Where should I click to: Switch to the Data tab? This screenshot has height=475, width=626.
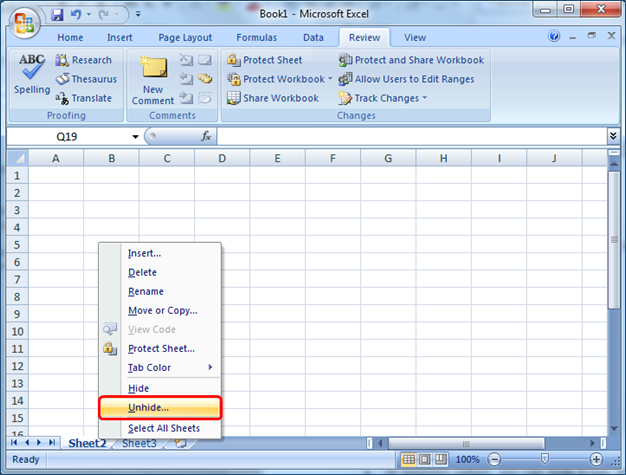click(313, 38)
